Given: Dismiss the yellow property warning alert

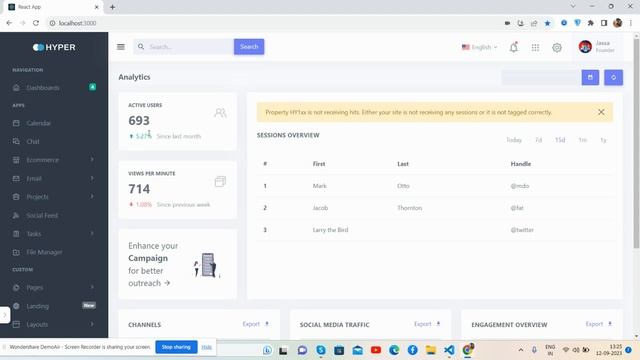Looking at the screenshot, I should click(601, 112).
